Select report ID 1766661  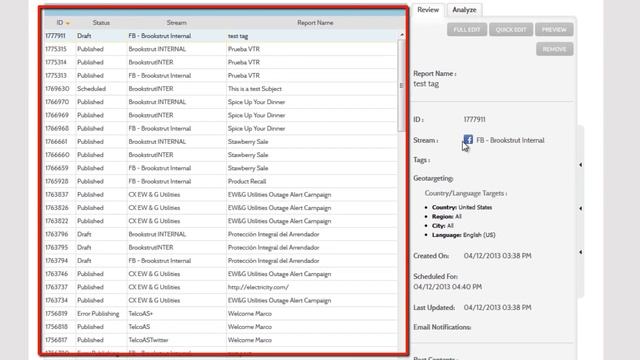pos(220,142)
